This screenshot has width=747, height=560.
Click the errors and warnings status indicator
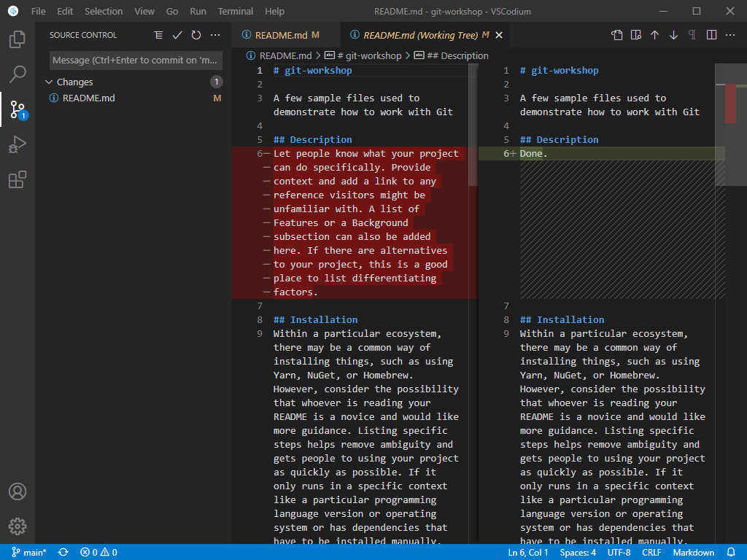coord(98,553)
